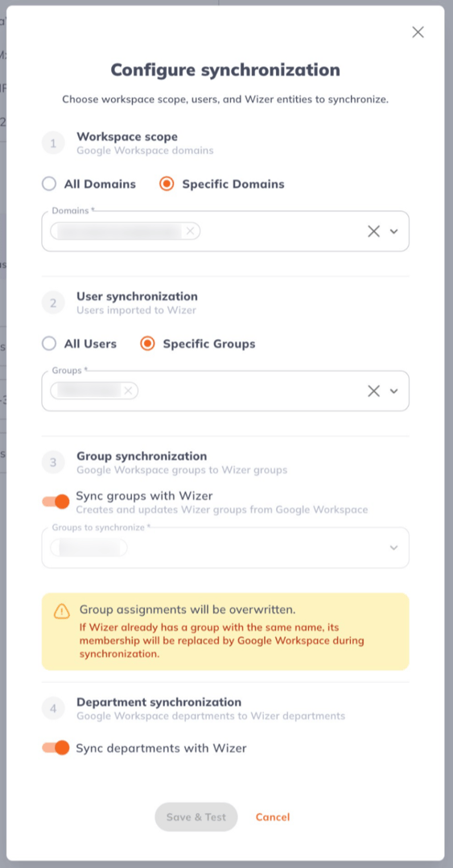Click the Save & Test button
453x868 pixels.
196,817
